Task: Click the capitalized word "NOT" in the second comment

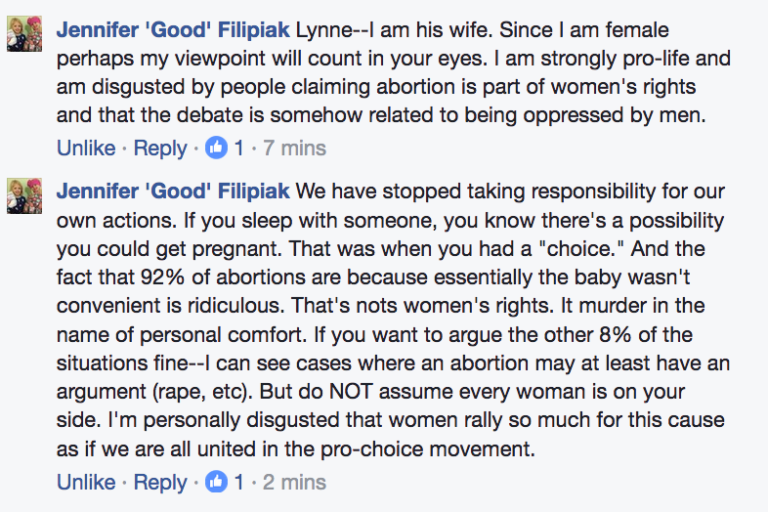Action: pos(351,391)
